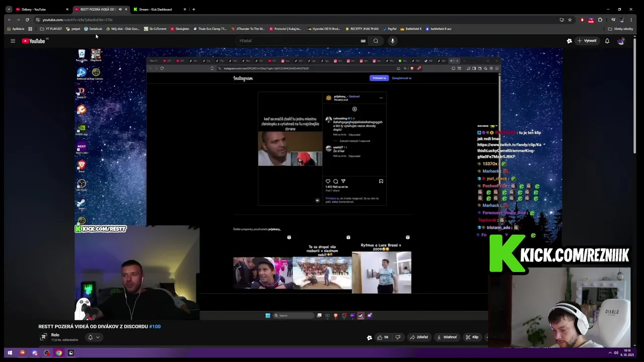The height and width of the screenshot is (362, 644).
Task: Mute the playing tab via speaker icon
Action: (120, 9)
